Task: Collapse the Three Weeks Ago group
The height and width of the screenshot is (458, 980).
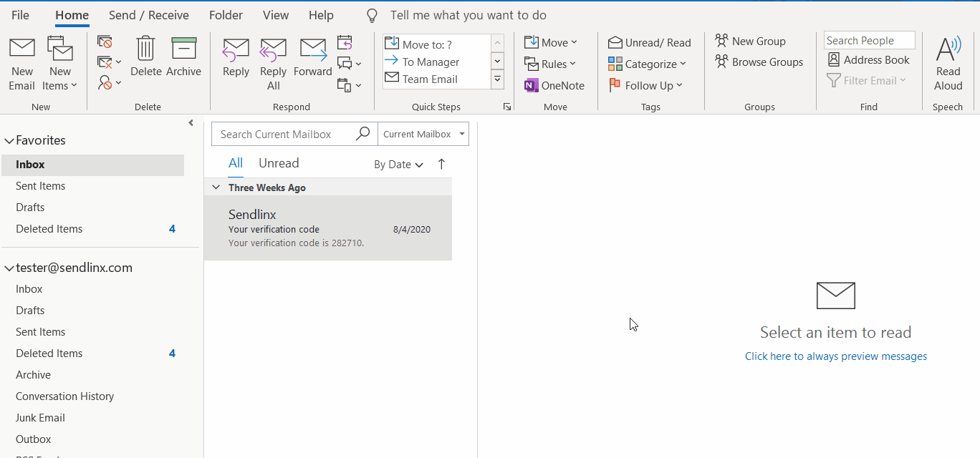Action: (x=216, y=187)
